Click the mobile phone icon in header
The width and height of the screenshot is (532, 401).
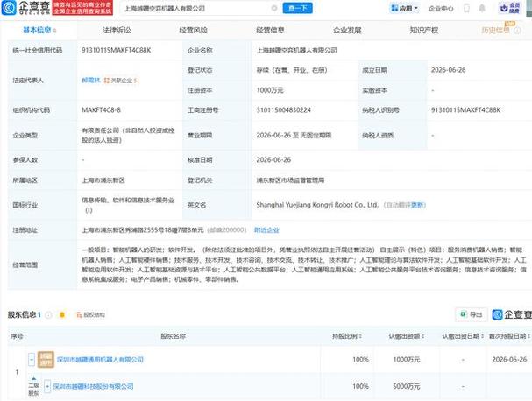pos(466,8)
